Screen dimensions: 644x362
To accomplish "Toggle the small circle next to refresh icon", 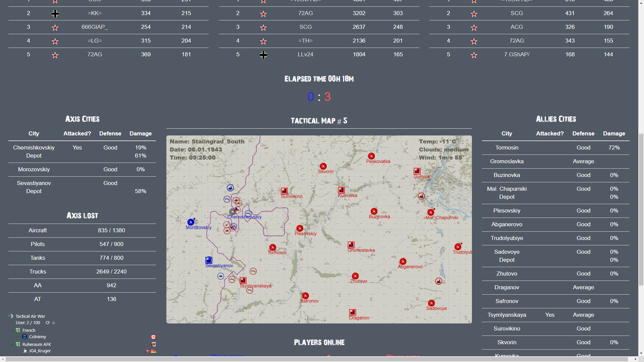I will click(x=53, y=323).
